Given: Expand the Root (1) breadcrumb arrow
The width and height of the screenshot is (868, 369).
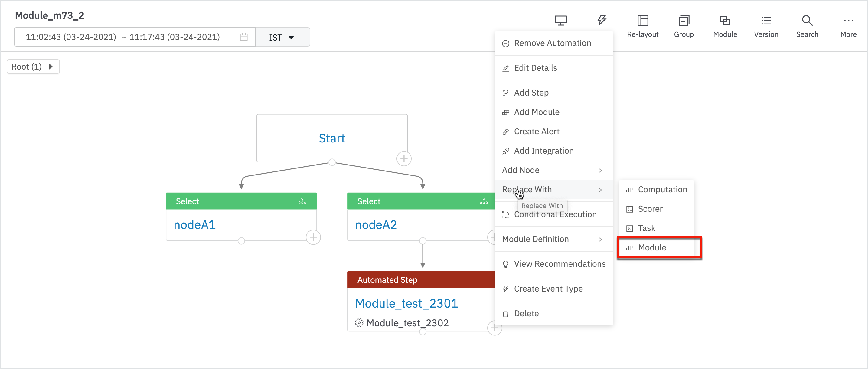Looking at the screenshot, I should (51, 66).
